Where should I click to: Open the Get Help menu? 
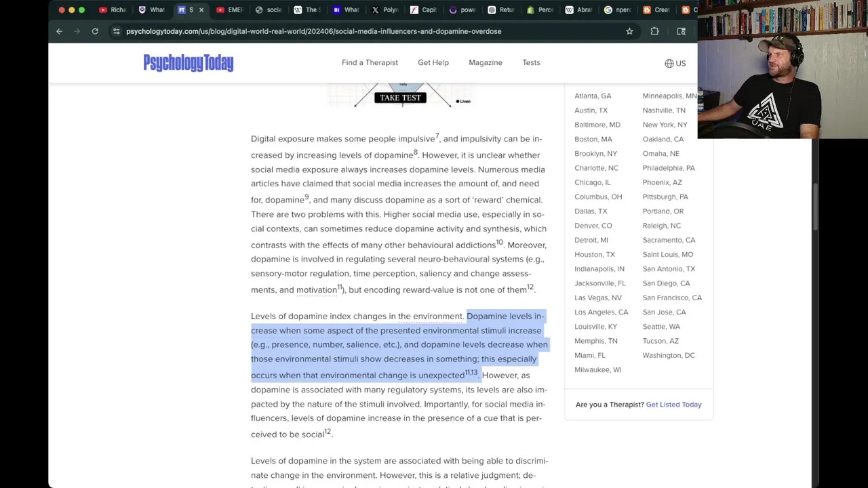pyautogui.click(x=433, y=62)
